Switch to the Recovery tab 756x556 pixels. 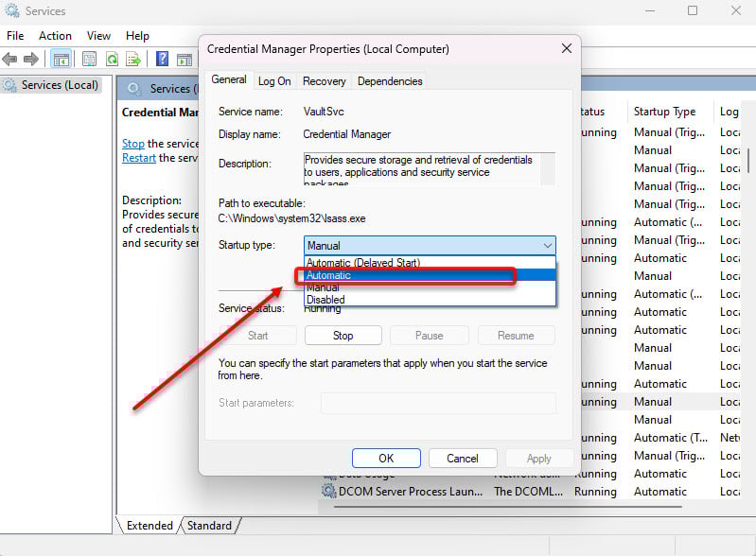pos(324,81)
